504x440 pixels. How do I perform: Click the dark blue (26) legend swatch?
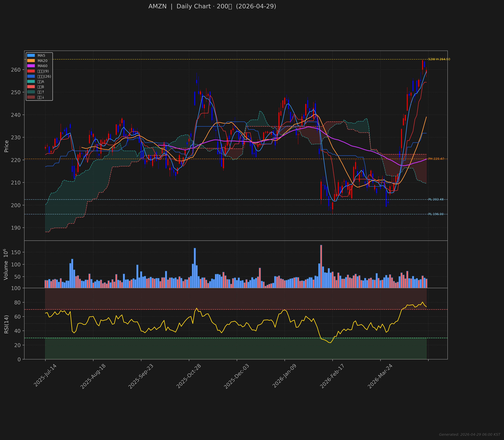(31, 76)
